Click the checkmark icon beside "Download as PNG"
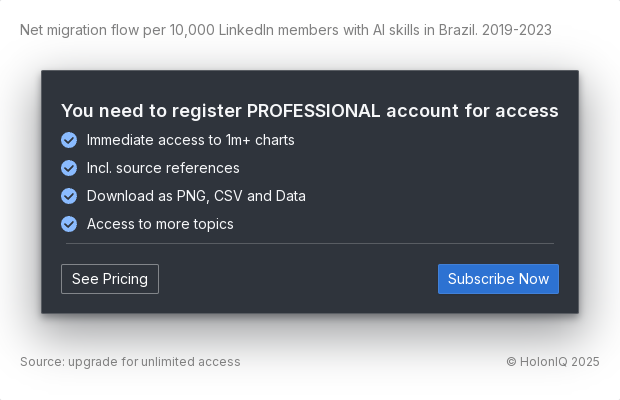This screenshot has height=400, width=620. pyautogui.click(x=69, y=196)
